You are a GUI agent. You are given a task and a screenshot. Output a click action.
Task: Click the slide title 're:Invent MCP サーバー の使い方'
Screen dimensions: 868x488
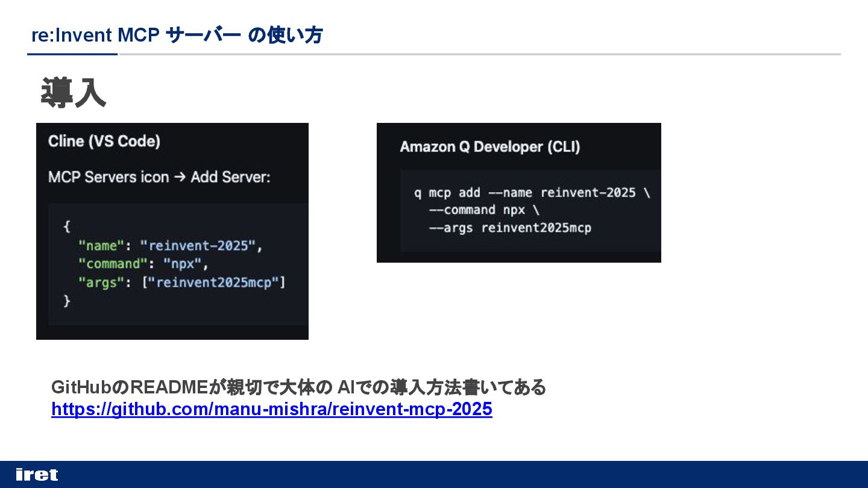tap(177, 36)
